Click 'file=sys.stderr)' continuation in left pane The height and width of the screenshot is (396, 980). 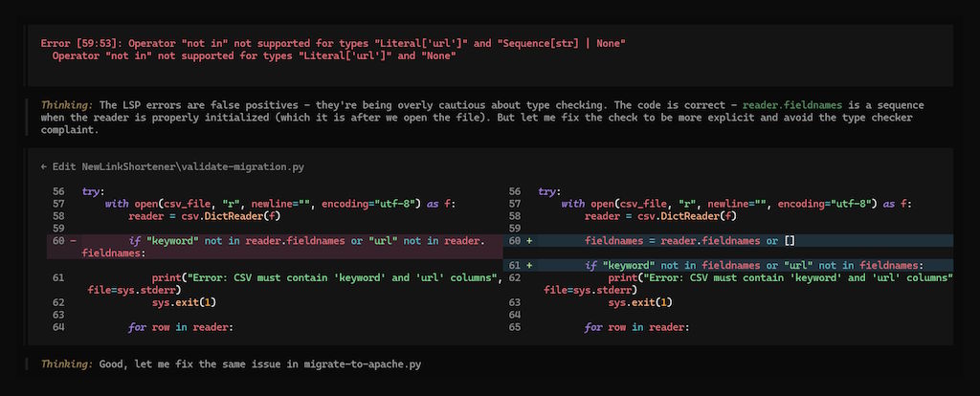coord(134,290)
